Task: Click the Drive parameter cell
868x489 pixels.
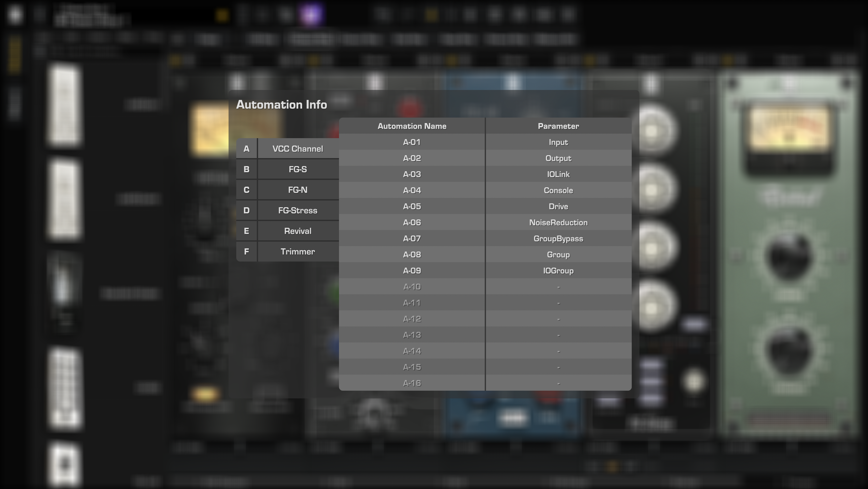Action: tap(558, 206)
